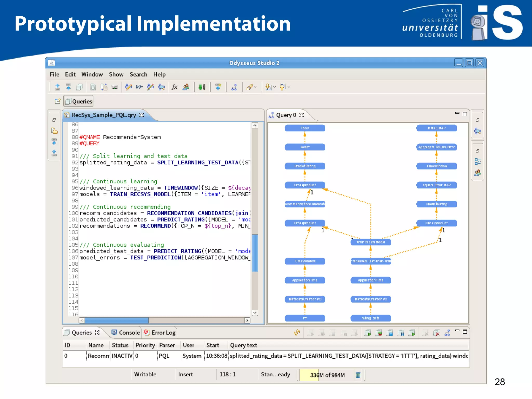
Task: Click the stacked-pages icon in the main toolbar
Action: click(79, 87)
